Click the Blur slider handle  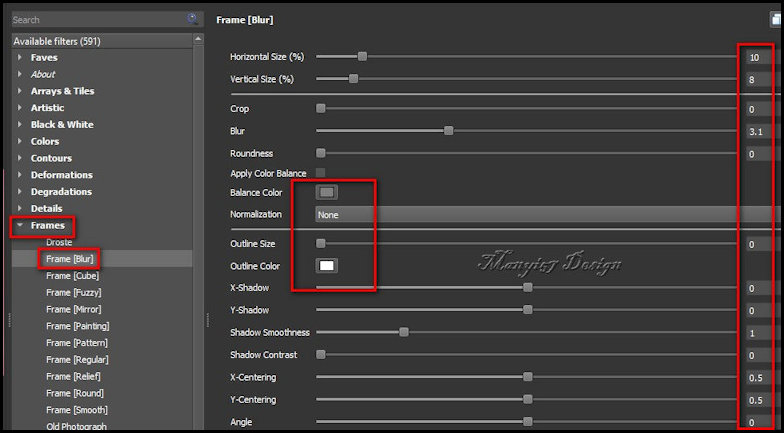(449, 130)
